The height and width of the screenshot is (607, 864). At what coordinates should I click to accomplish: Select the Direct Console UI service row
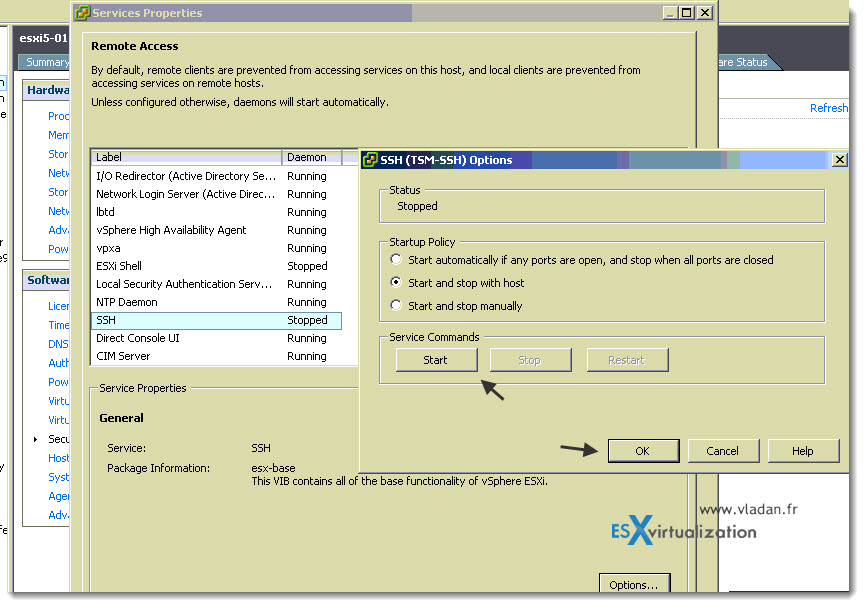(x=217, y=338)
